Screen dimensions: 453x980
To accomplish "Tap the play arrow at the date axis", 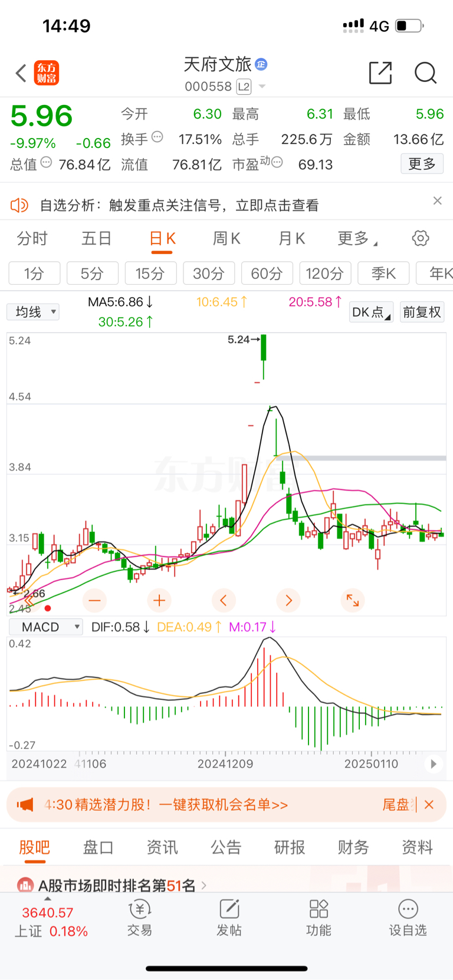I will tap(434, 764).
